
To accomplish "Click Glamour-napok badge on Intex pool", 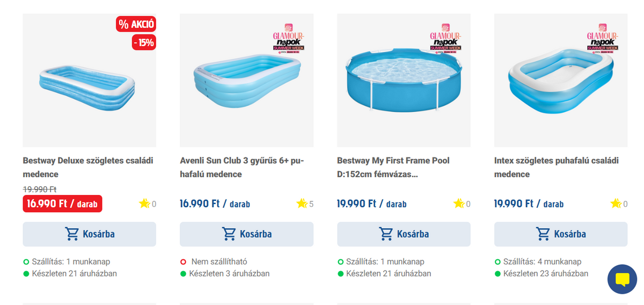I will 603,38.
